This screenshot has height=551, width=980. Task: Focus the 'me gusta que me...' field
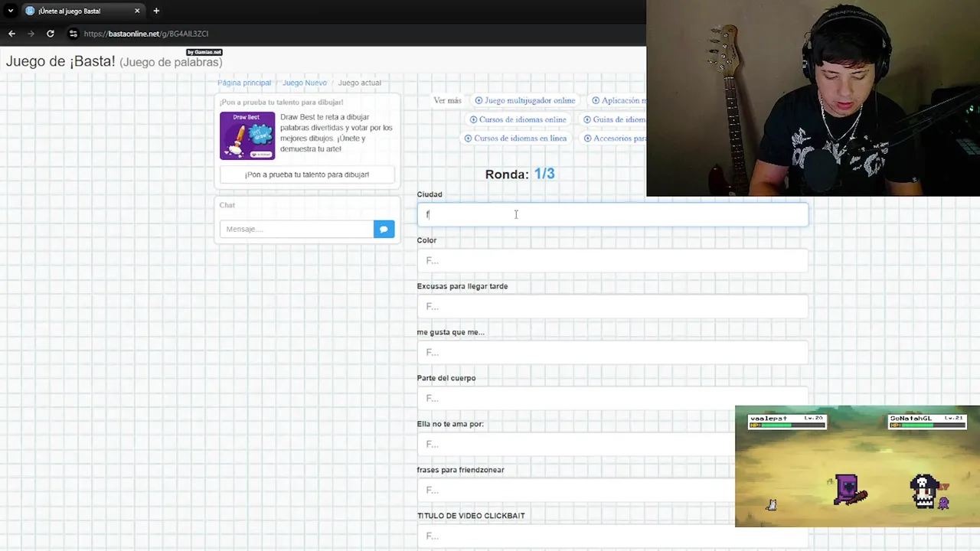pyautogui.click(x=612, y=352)
